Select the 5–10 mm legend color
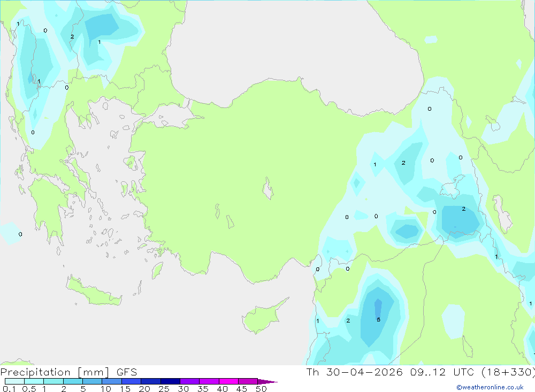Viewport: 535px width, 392px height. [x=92, y=381]
